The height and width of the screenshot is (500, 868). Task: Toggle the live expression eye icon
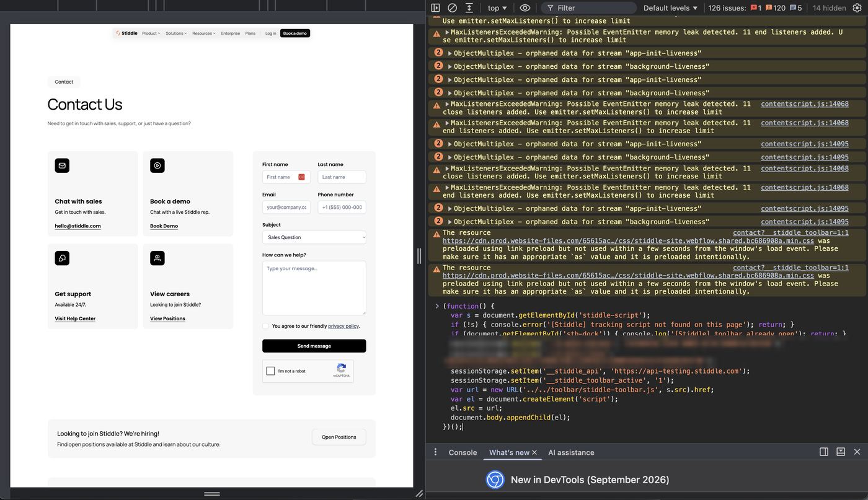tap(525, 8)
